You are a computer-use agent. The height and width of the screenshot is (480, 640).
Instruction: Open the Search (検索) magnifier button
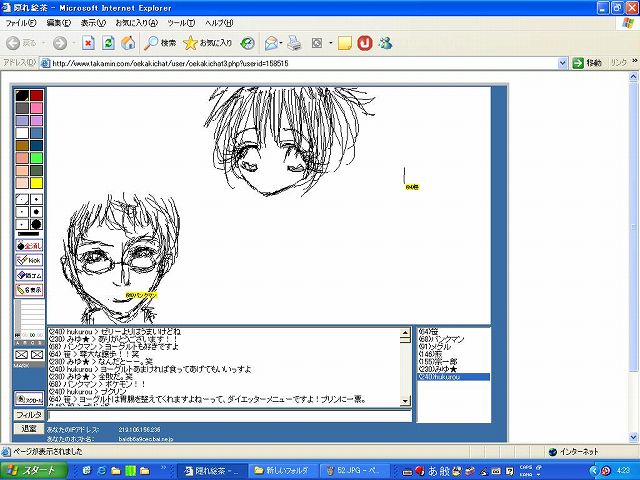(x=160, y=43)
